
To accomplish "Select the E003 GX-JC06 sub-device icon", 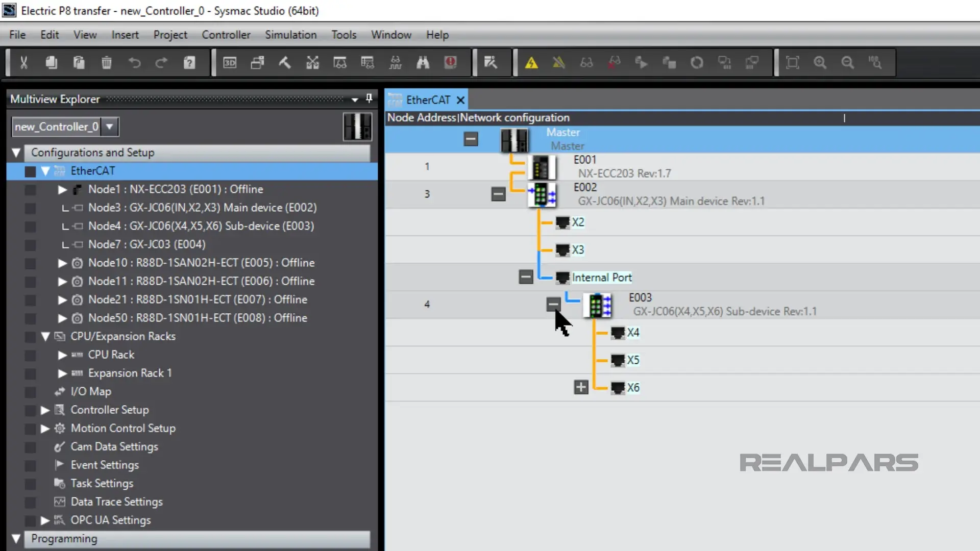I will coord(599,305).
